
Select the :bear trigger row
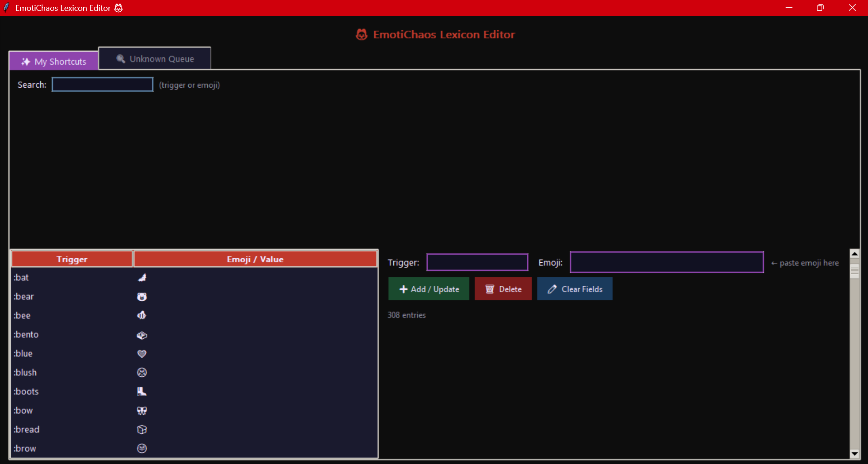pos(195,297)
